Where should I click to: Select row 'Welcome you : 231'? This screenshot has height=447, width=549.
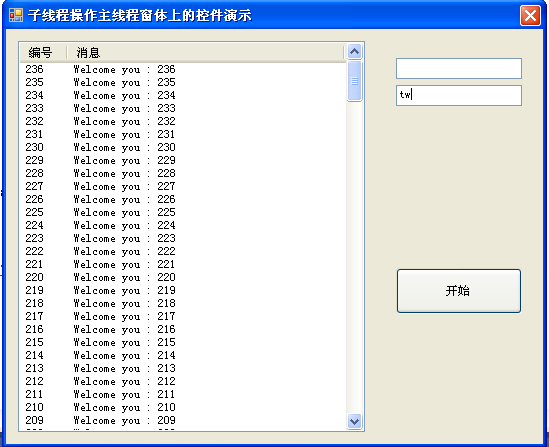(183, 134)
